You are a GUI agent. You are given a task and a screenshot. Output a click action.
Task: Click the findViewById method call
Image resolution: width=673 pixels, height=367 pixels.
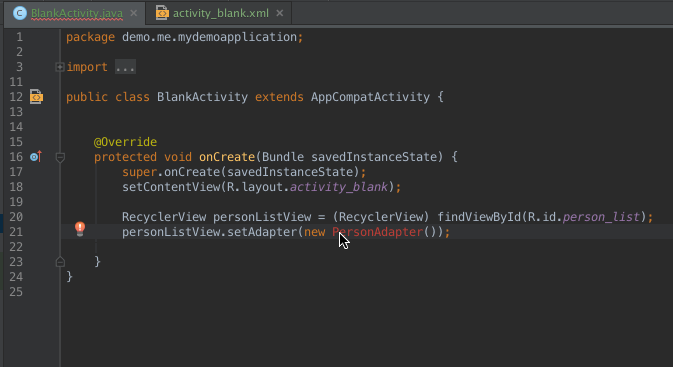pyautogui.click(x=479, y=217)
